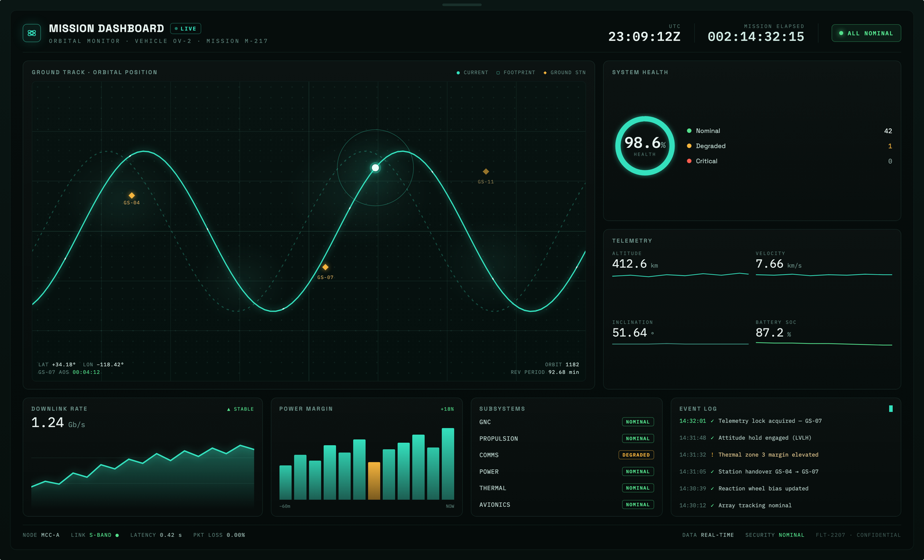Click the orange bar in Power Margin chart
This screenshot has width=924, height=560.
click(x=374, y=481)
